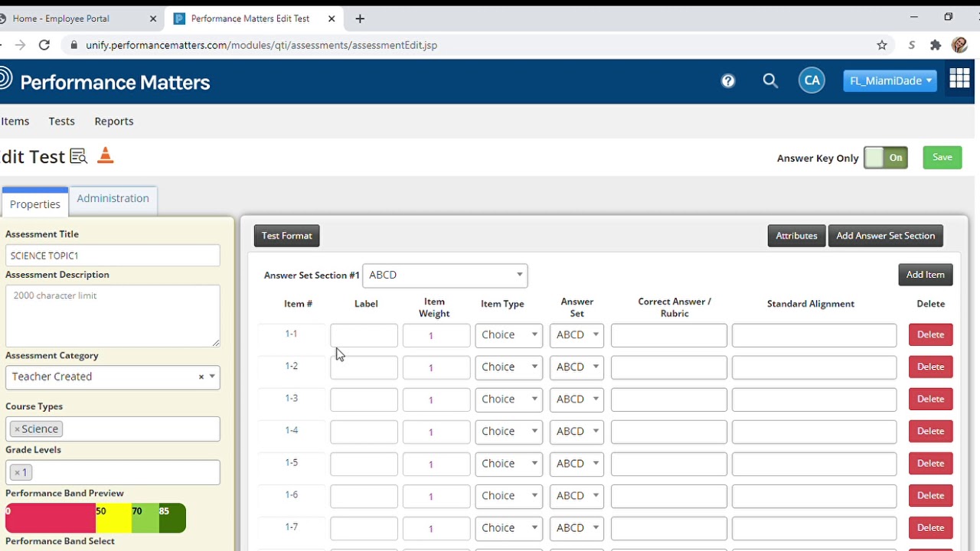Click the yellow 50 performance band segment

pos(113,518)
